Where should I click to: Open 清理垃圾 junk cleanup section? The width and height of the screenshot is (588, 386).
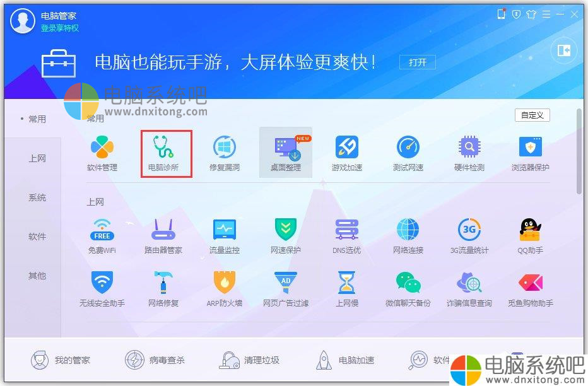coord(249,360)
